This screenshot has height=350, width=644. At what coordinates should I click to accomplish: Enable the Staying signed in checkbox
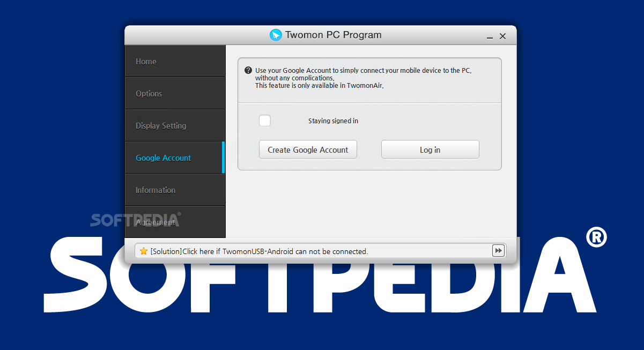click(265, 121)
